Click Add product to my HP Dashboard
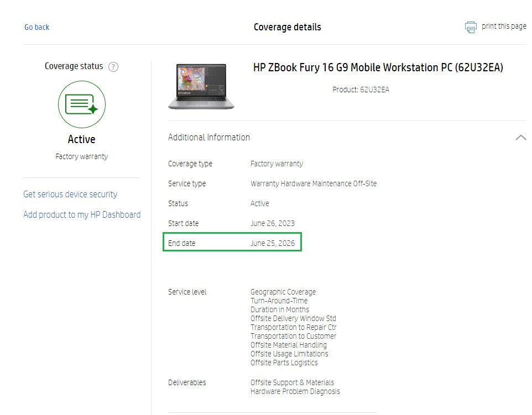The height and width of the screenshot is (415, 532). click(82, 214)
